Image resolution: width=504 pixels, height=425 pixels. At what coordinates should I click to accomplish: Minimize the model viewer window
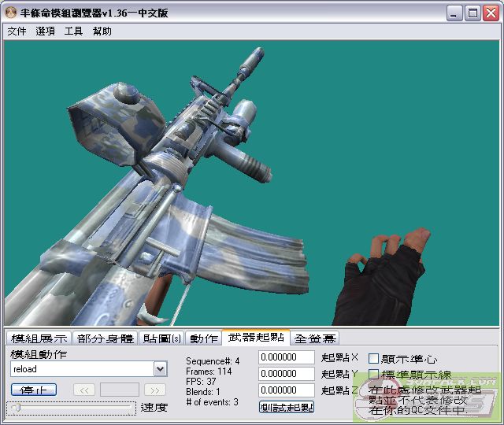click(454, 13)
